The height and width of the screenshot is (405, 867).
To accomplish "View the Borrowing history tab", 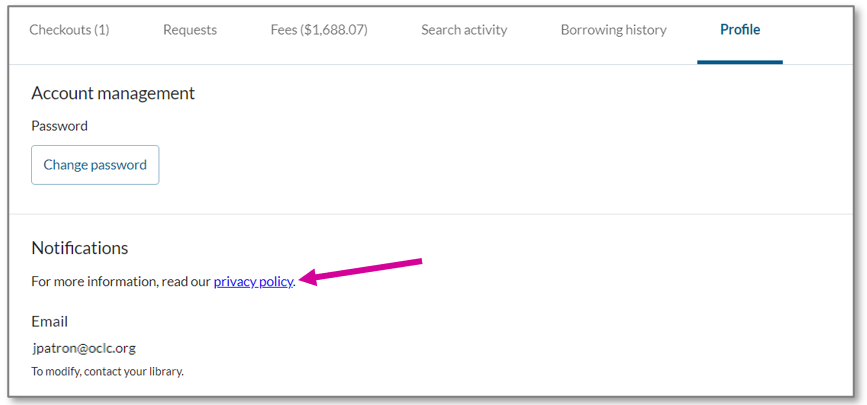I will (x=613, y=30).
